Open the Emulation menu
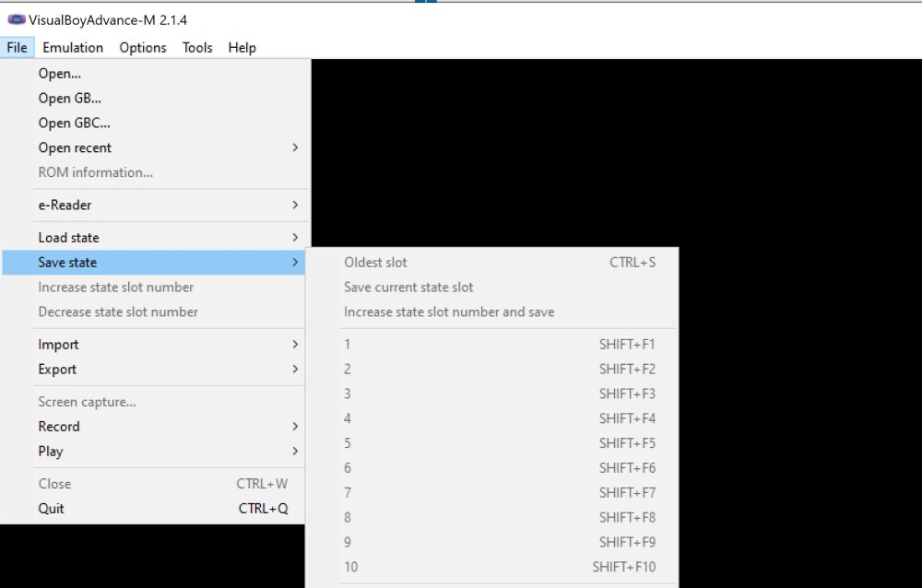 coord(73,47)
